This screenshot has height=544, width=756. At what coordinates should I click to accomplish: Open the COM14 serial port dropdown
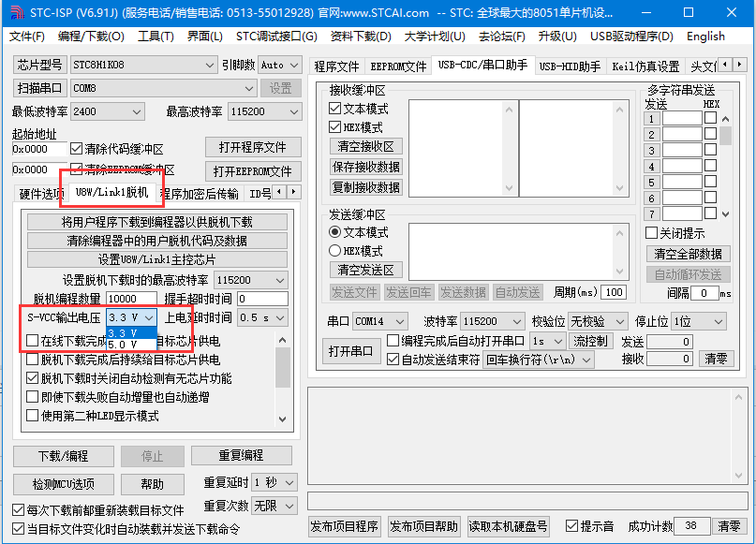point(380,321)
